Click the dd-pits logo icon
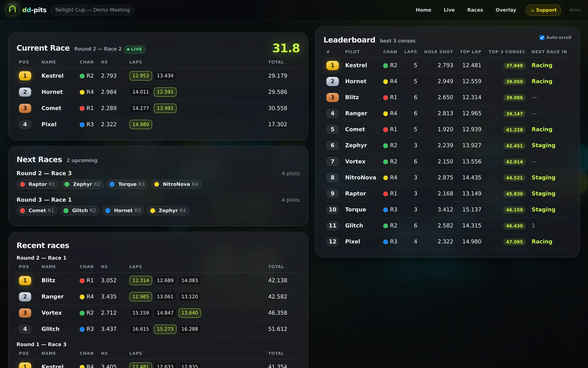The width and height of the screenshot is (588, 368). pos(12,9)
